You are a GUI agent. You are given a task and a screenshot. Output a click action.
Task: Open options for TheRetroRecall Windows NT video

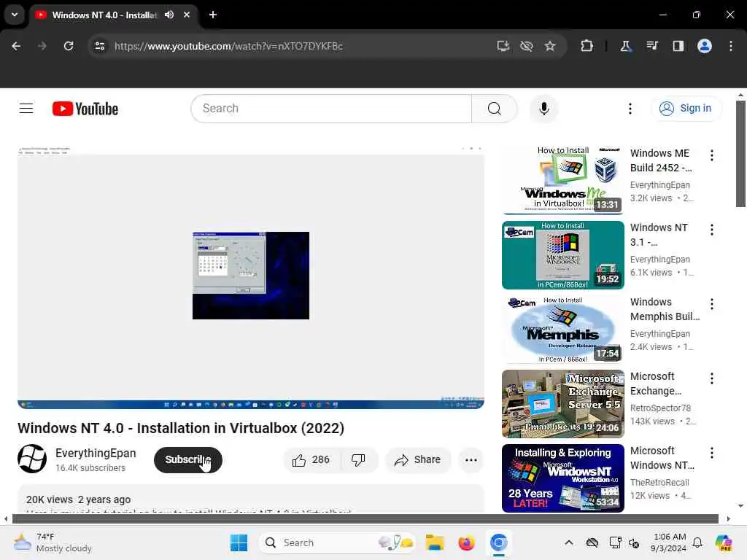tap(712, 453)
